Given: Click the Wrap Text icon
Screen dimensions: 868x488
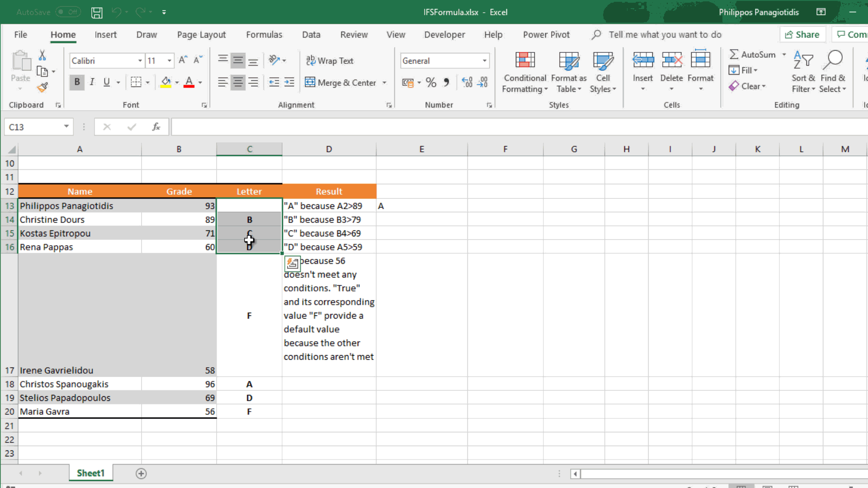Looking at the screenshot, I should 311,60.
